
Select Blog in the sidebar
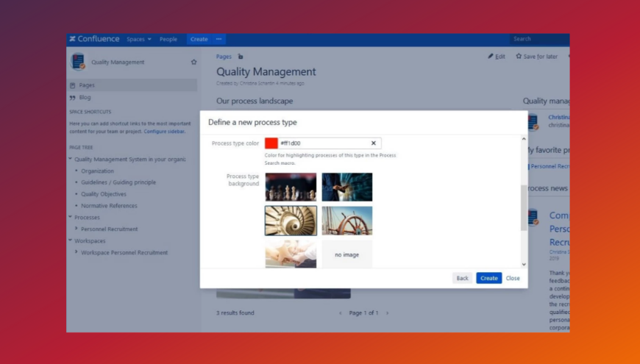pos(85,97)
